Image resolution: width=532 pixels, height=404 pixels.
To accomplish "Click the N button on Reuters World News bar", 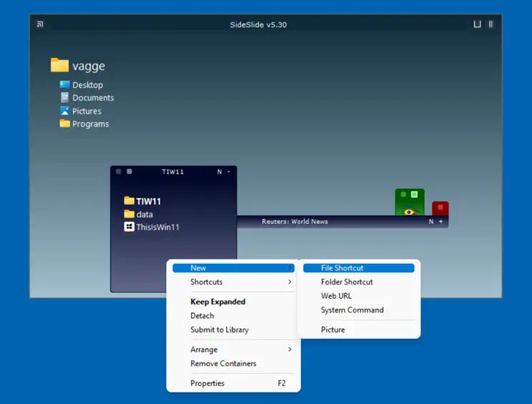I will click(431, 222).
